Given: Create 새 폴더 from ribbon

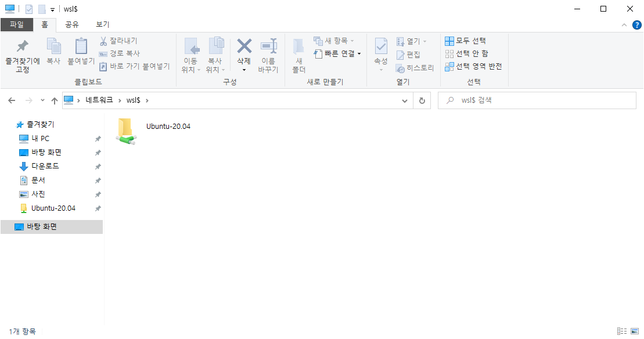Looking at the screenshot, I should pyautogui.click(x=299, y=55).
